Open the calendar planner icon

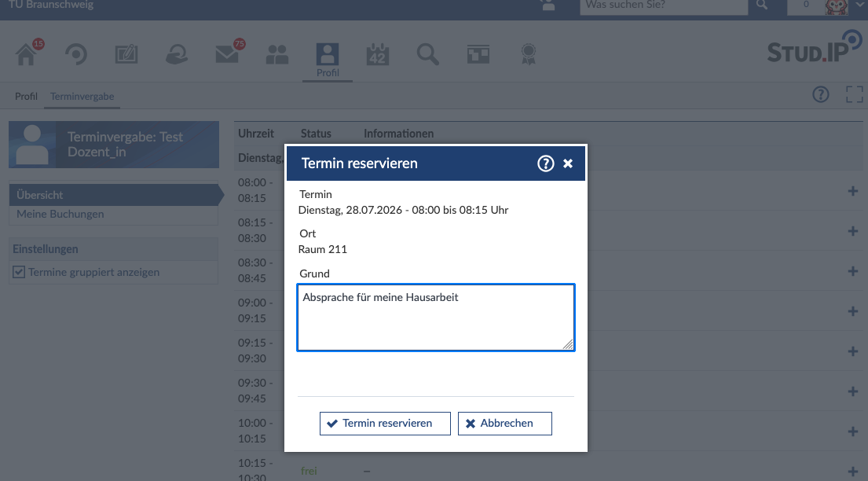click(378, 54)
